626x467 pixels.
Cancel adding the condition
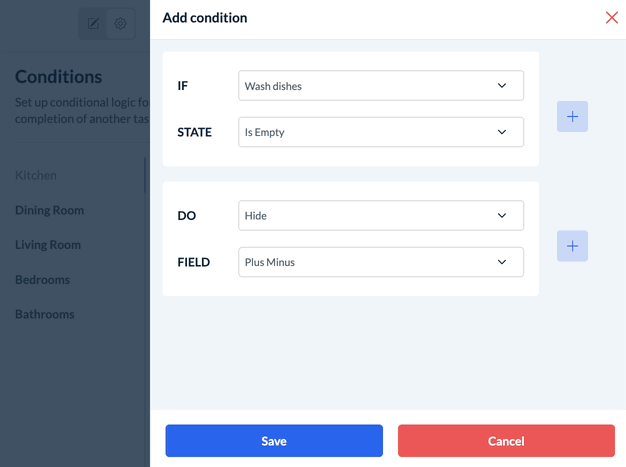(x=506, y=441)
